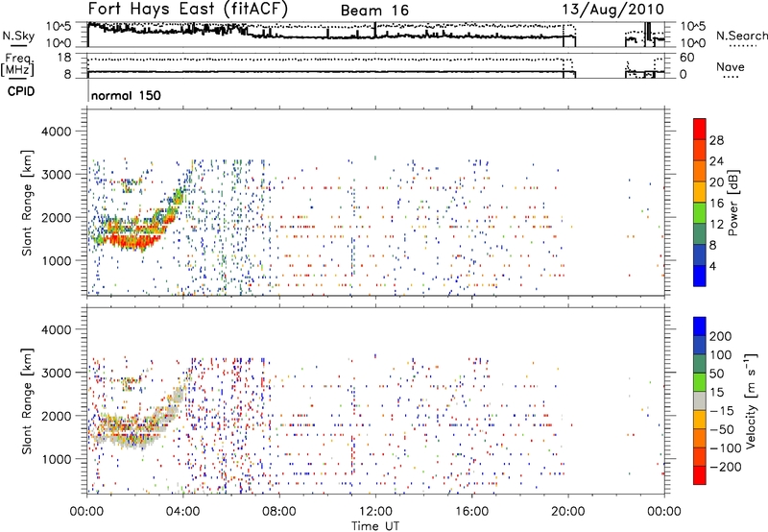
Task: Click the '08:00' time tick label
Action: click(279, 512)
